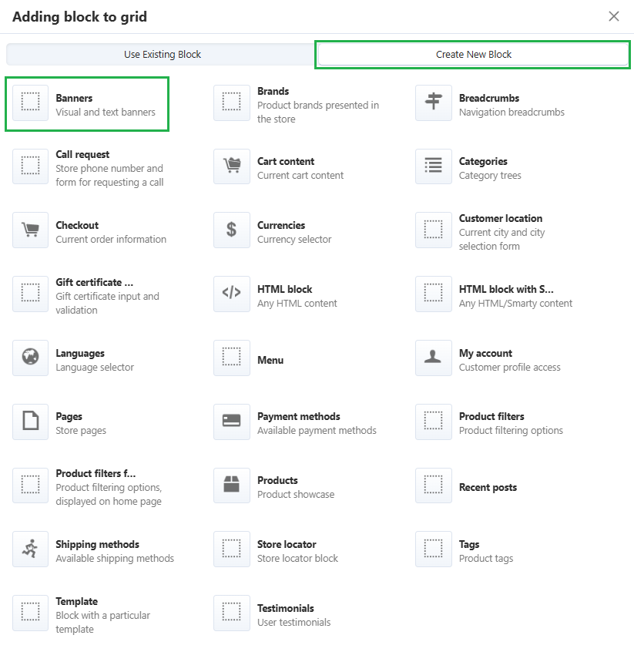Click the Brands block icon
Viewport: 634px width, 672px height.
(x=232, y=102)
